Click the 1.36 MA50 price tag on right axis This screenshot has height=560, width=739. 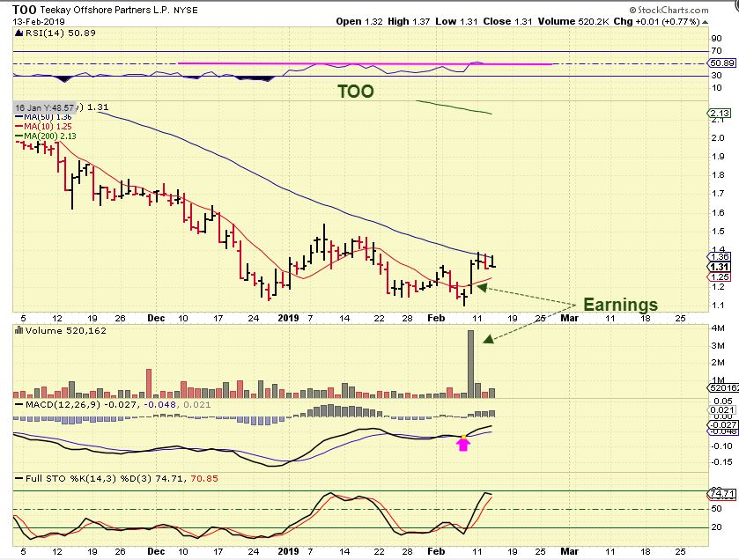pyautogui.click(x=720, y=257)
